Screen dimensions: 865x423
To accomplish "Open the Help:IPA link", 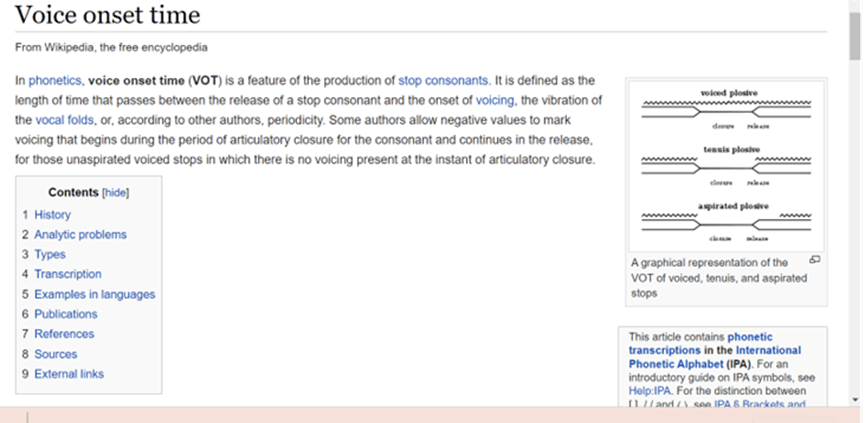I will (650, 391).
